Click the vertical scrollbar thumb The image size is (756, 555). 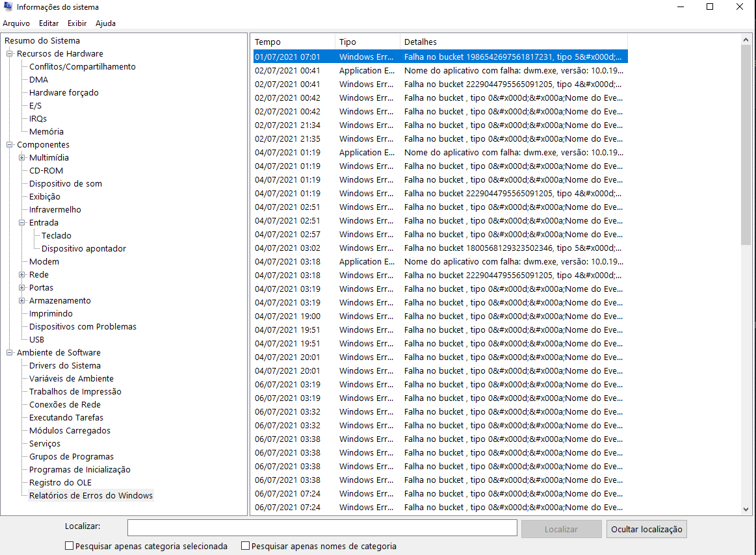pos(746,145)
